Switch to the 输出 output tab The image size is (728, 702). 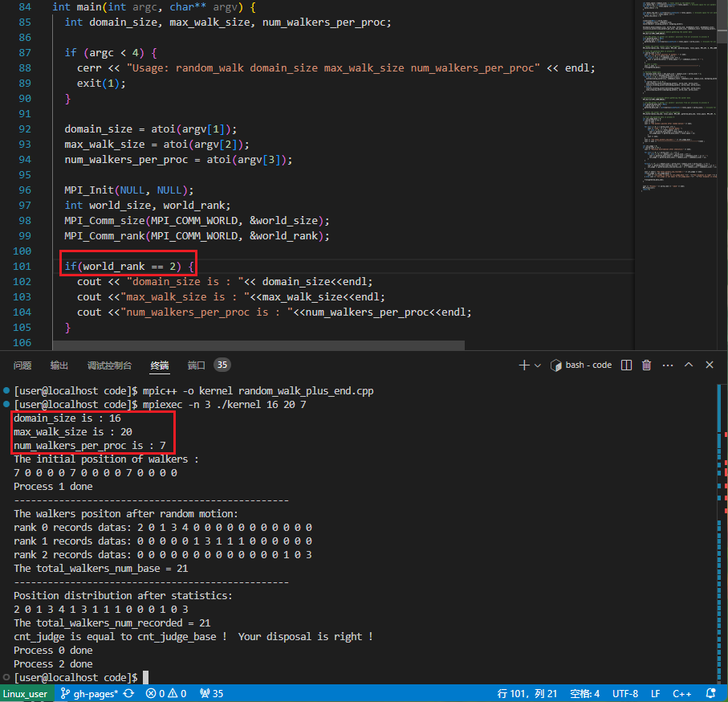pos(59,365)
